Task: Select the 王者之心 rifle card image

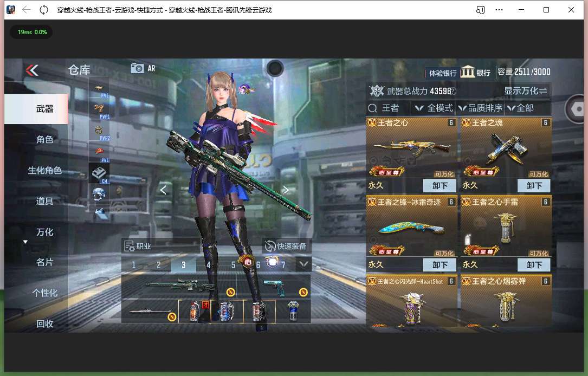Action: pos(412,148)
